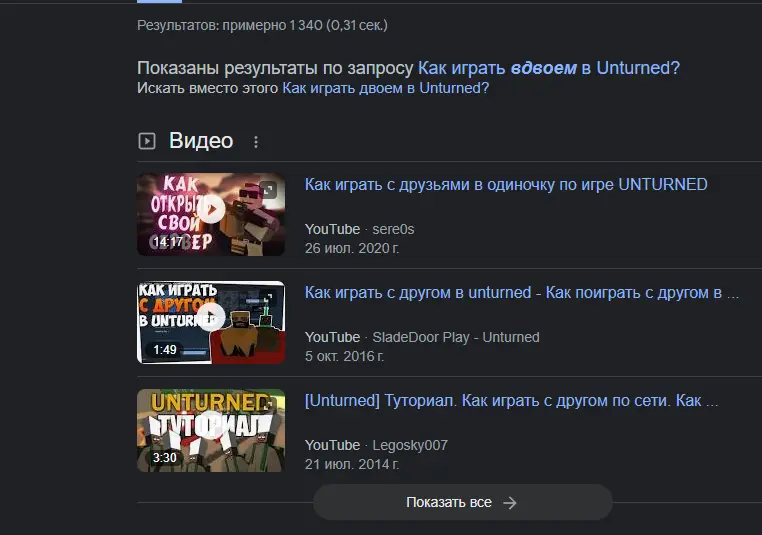762x535 pixels.
Task: Click the 1:49 duration badge
Action: click(x=164, y=350)
